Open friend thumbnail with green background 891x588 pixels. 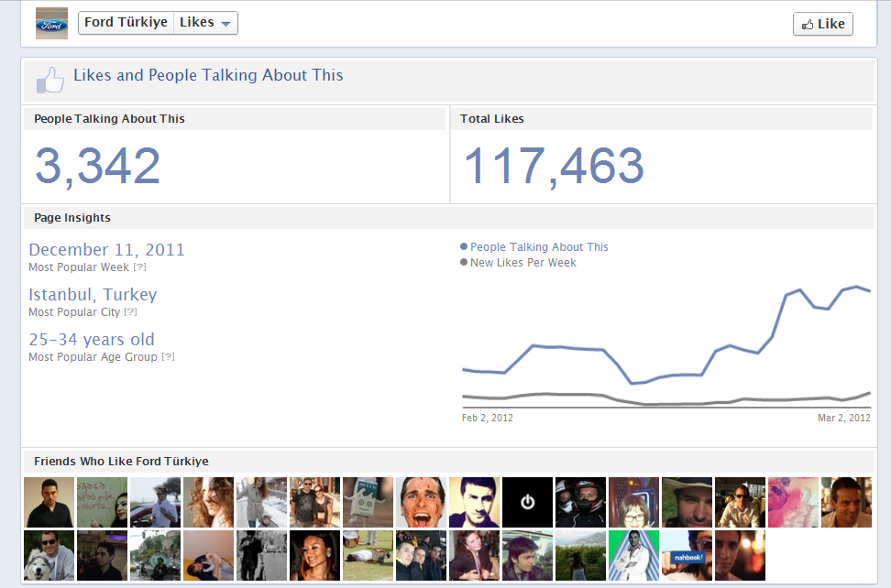coord(633,555)
